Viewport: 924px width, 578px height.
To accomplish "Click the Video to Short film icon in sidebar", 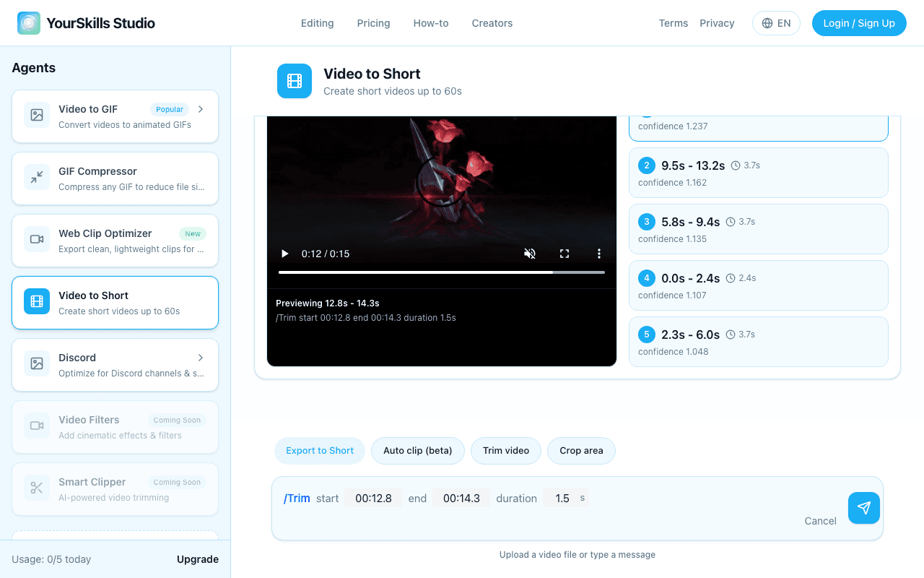I will [x=37, y=301].
